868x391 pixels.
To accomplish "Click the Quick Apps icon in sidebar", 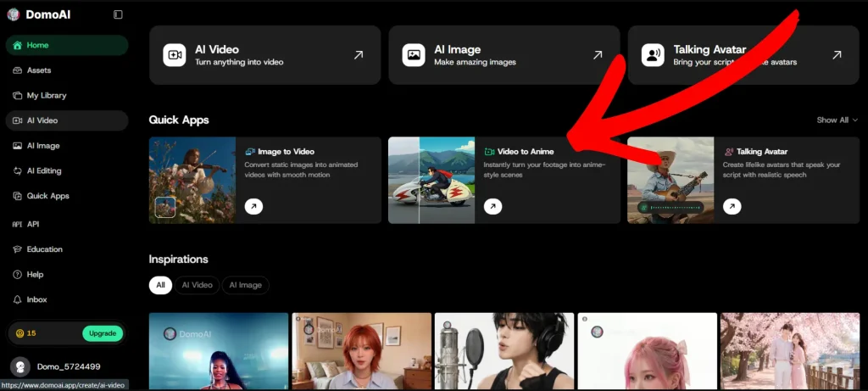I will click(x=17, y=196).
